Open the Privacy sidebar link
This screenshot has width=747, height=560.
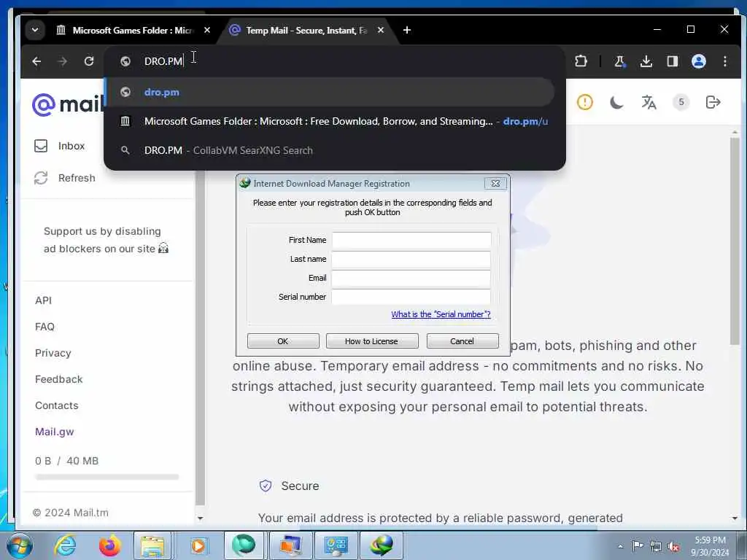(x=53, y=353)
